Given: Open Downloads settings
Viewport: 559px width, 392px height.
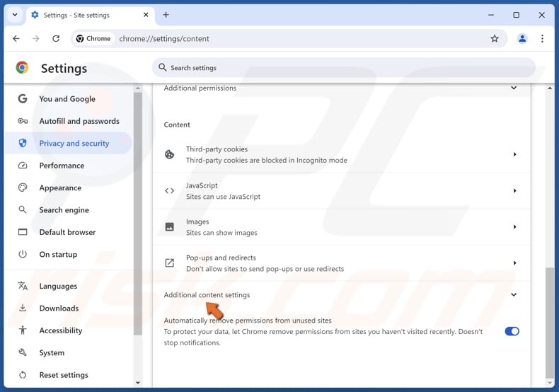Looking at the screenshot, I should [69, 309].
